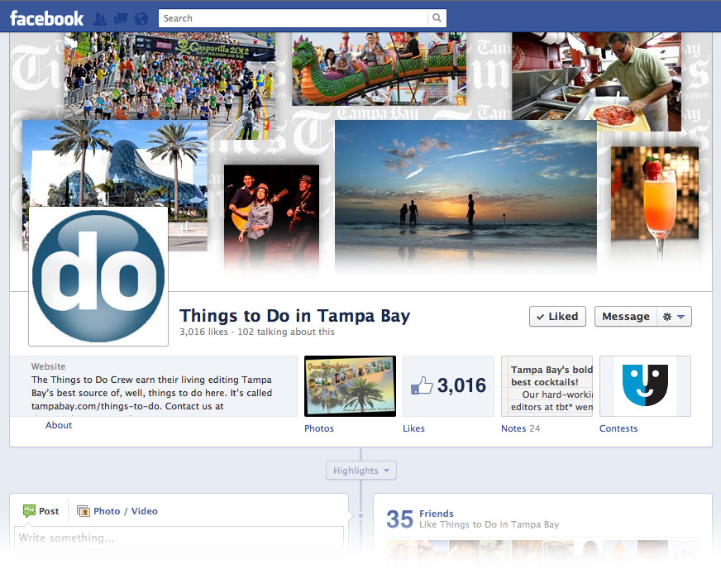Click the page title Things to Do in Tampa Bay

294,316
